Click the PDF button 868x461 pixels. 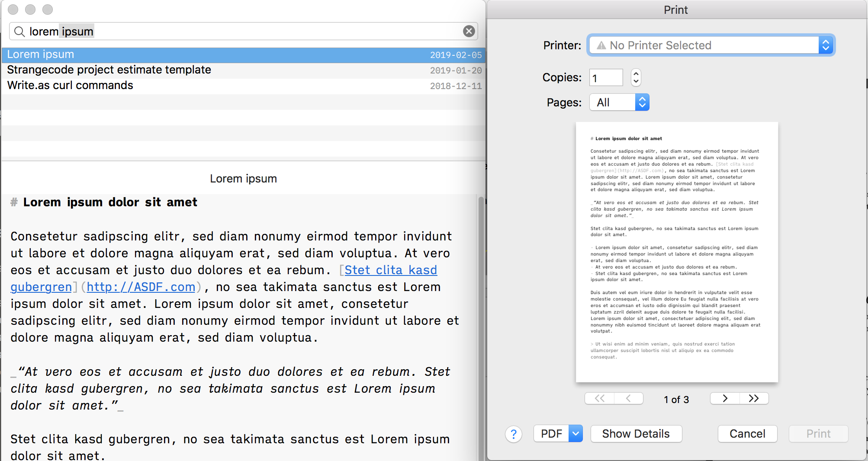pyautogui.click(x=551, y=434)
